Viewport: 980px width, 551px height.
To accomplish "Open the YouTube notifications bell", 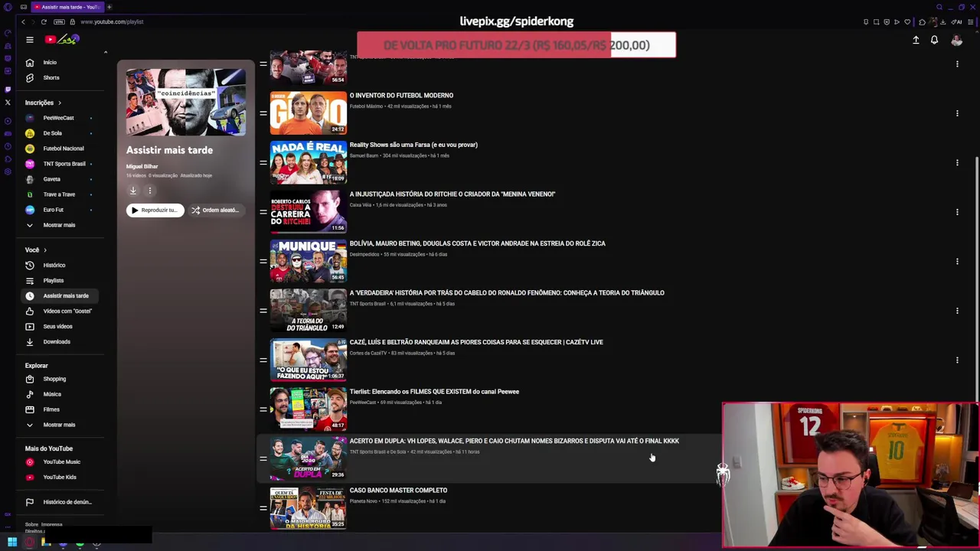I will (934, 40).
